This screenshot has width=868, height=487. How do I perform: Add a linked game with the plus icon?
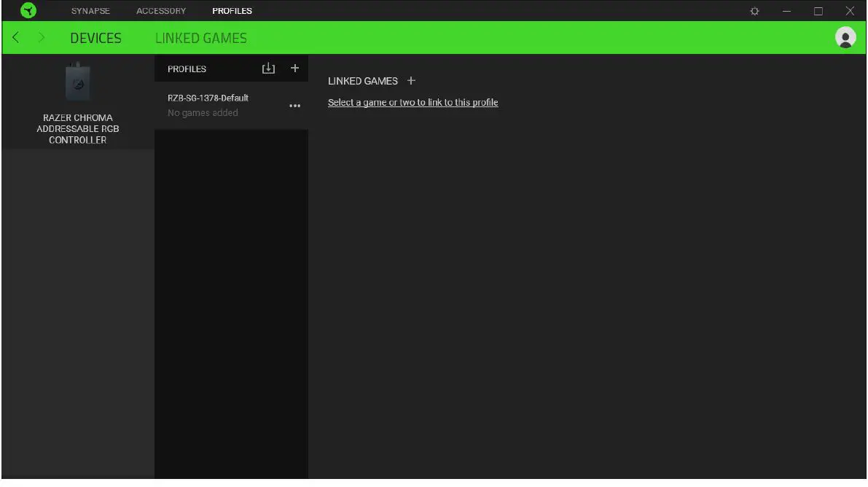(412, 81)
